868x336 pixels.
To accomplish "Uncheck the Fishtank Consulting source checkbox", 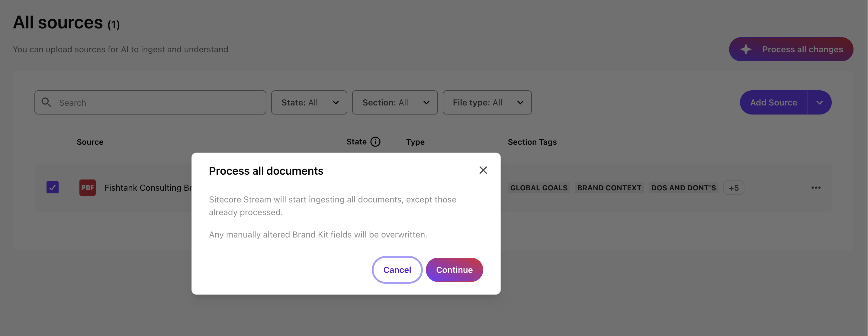I will pyautogui.click(x=53, y=187).
